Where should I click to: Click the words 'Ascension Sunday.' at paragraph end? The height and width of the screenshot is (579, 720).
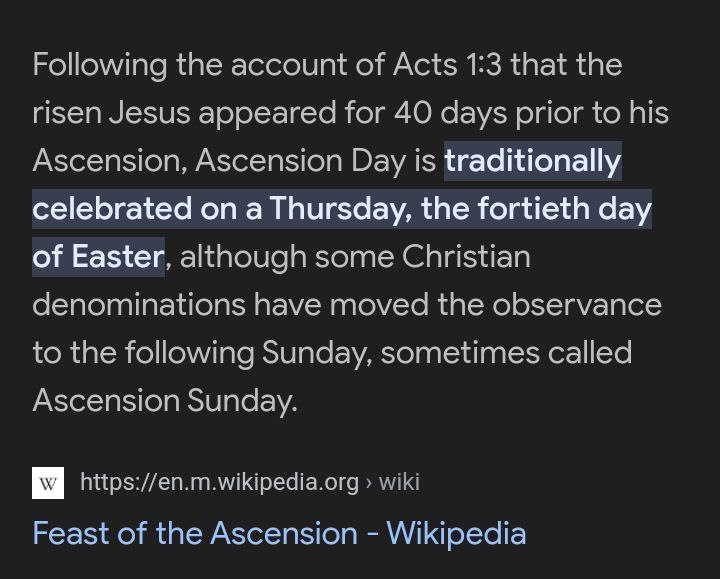click(165, 400)
